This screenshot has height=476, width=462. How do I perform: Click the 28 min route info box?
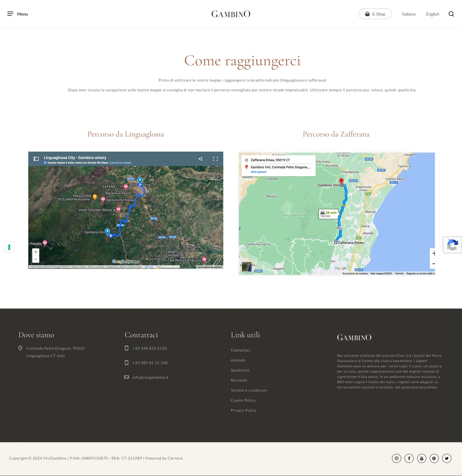(329, 214)
